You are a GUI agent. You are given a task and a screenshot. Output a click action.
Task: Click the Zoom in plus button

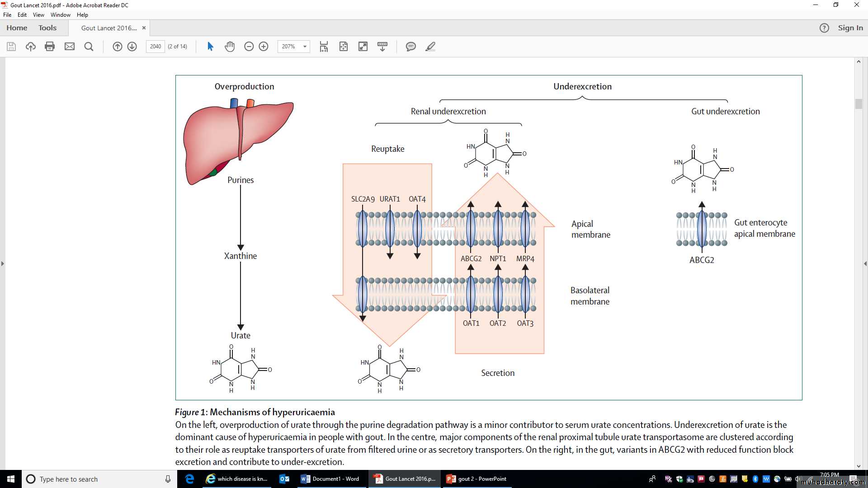pos(264,47)
